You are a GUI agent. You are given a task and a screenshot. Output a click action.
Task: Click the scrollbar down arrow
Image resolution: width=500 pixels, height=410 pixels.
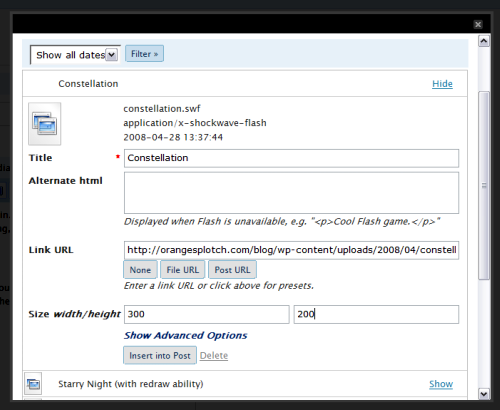484,394
